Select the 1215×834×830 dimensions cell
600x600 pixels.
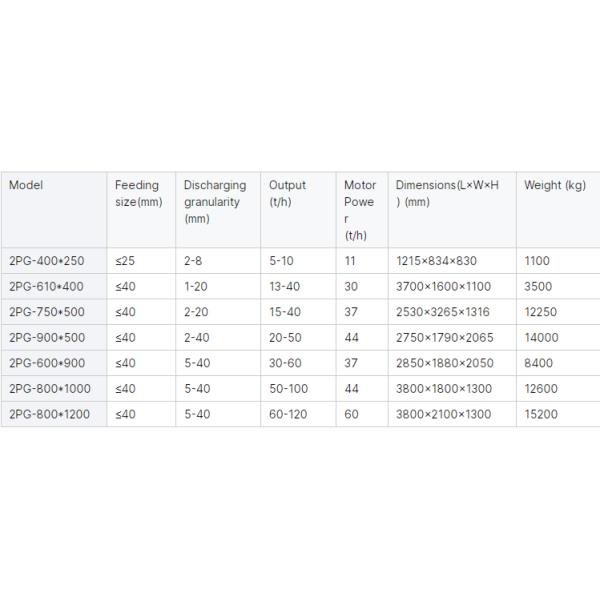click(436, 260)
